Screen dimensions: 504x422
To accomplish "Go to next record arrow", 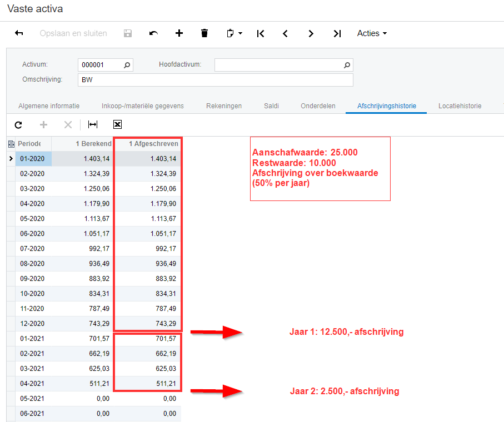I will [311, 33].
